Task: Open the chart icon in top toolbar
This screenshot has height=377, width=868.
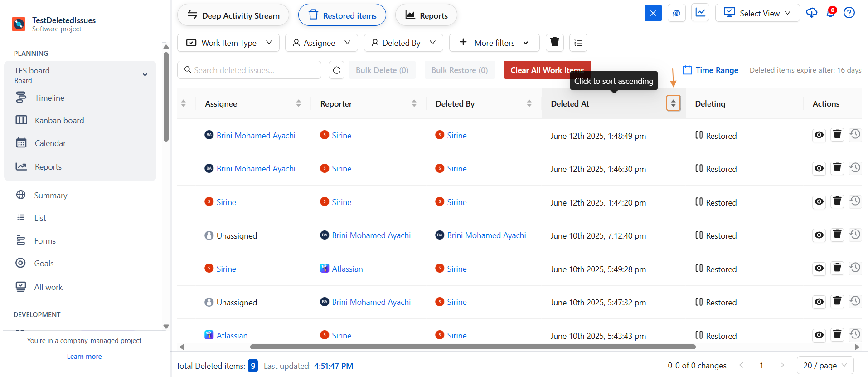Action: (x=700, y=13)
